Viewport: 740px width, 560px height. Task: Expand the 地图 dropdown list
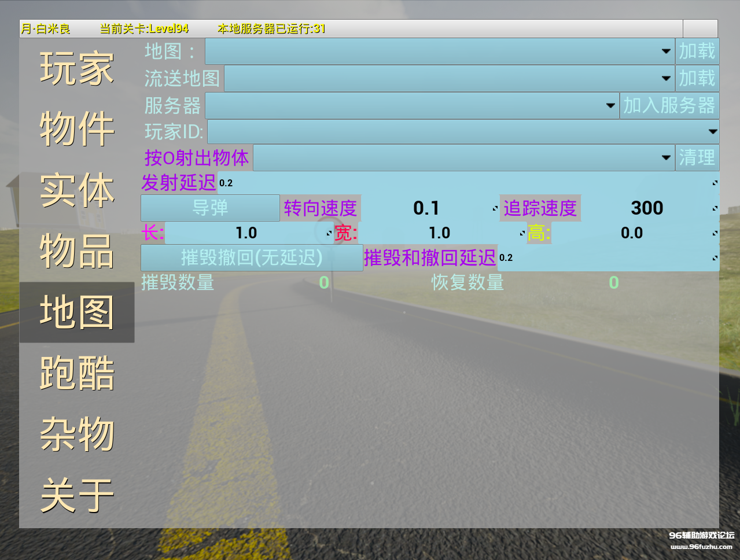point(440,51)
